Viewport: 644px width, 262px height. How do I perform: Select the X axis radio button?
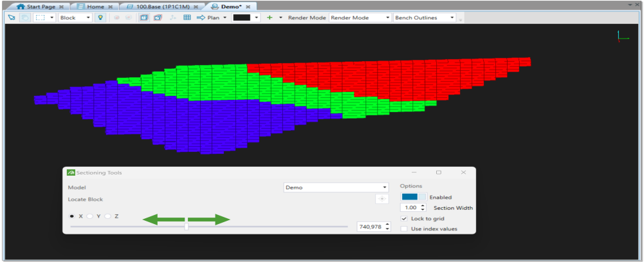click(73, 216)
